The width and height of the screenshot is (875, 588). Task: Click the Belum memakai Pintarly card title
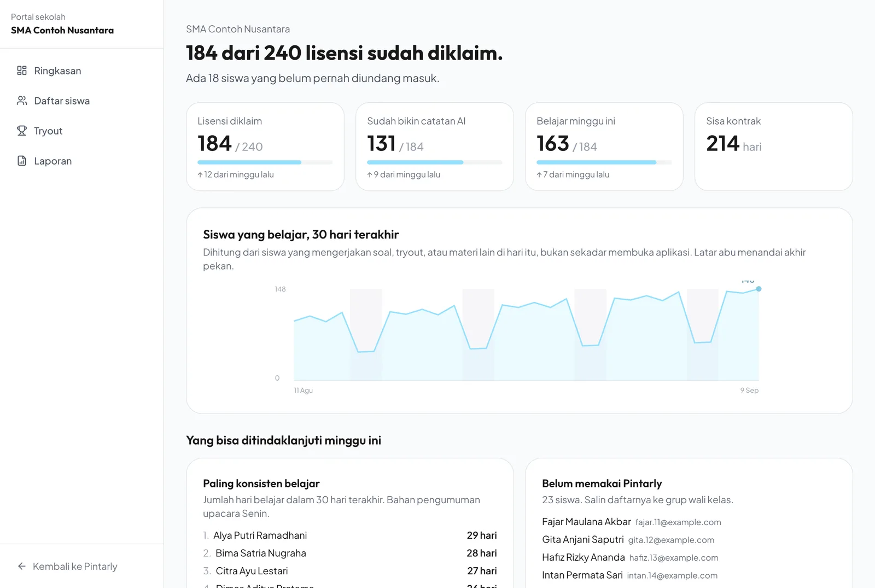[x=602, y=484]
